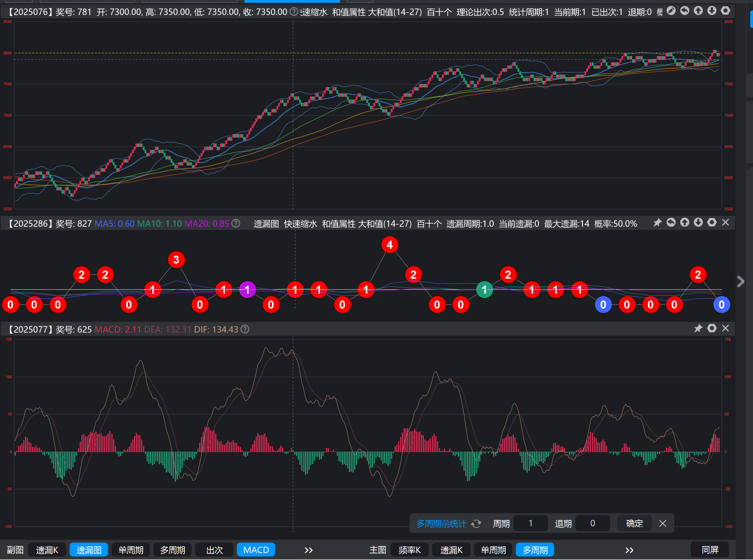Toggle the 遗漏K sub-chart button
Viewport: 753px width, 560px height.
pyautogui.click(x=47, y=550)
